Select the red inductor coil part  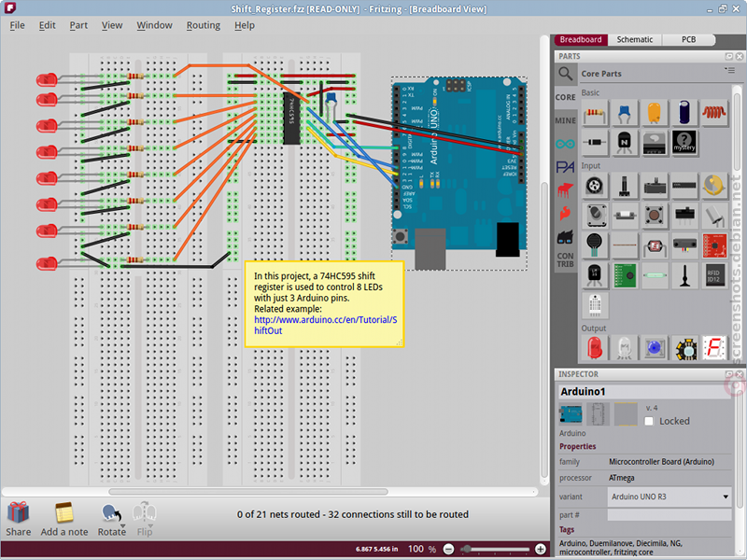click(x=714, y=113)
